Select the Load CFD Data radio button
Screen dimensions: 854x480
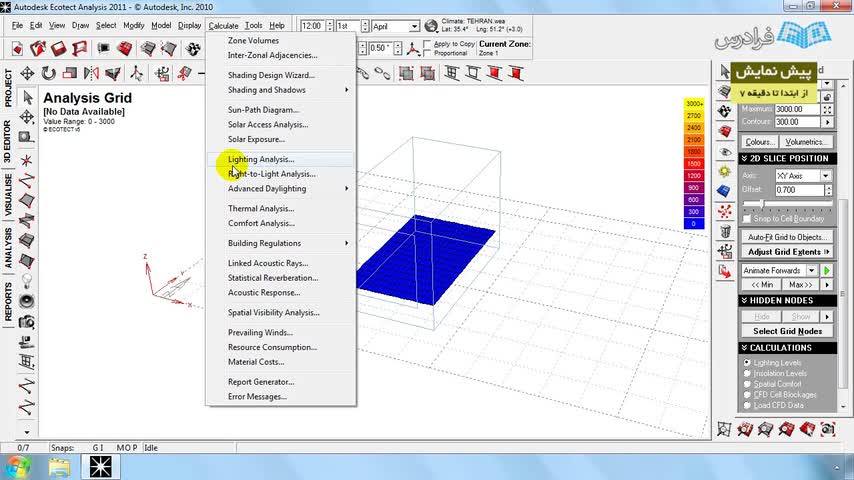tap(747, 405)
